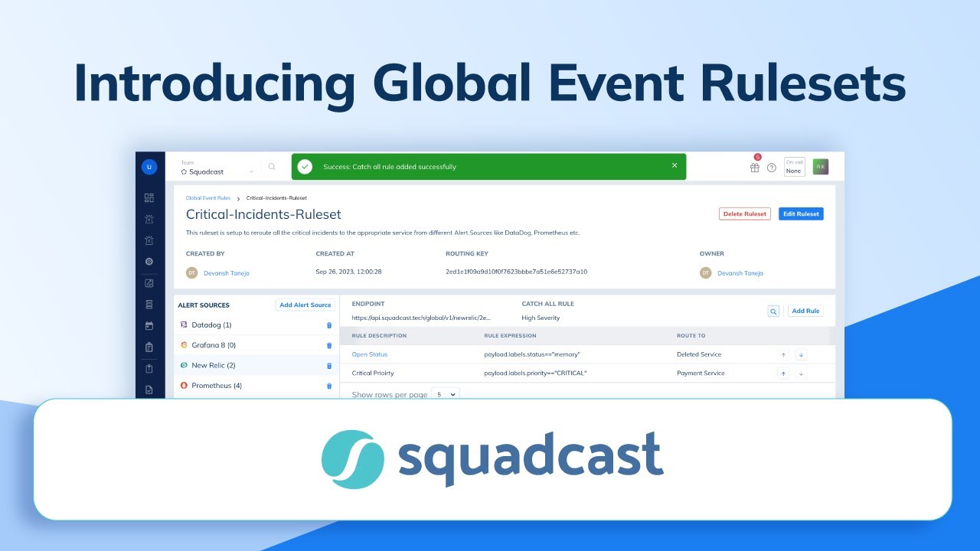Image resolution: width=980 pixels, height=551 pixels.
Task: Open the circular target icon in sidebar
Action: 149,262
